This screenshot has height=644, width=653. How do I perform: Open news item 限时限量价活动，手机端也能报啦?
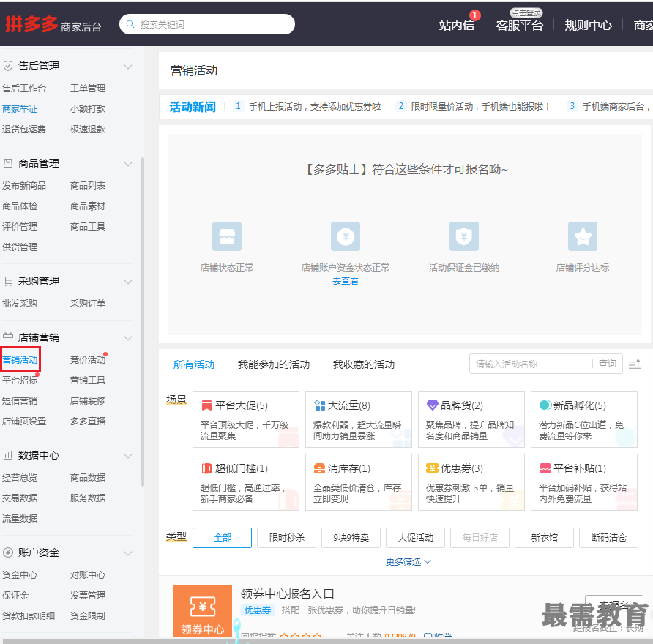point(480,107)
